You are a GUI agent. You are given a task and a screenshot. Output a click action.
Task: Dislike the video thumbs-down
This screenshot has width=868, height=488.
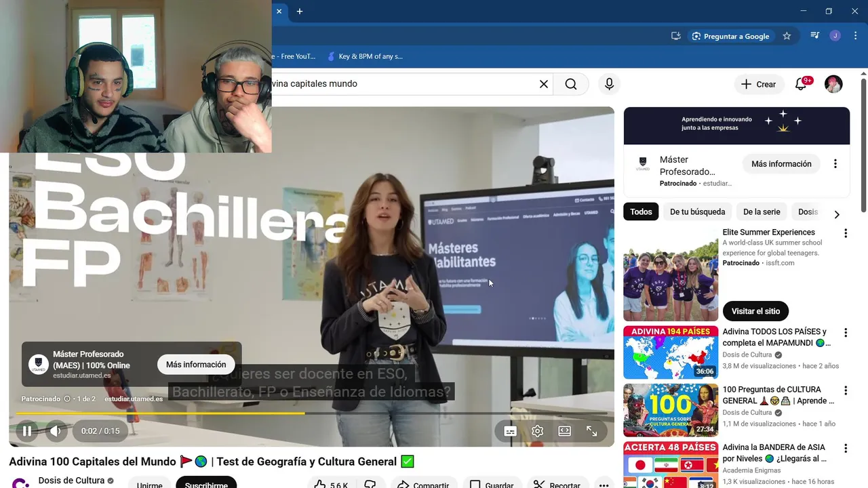pyautogui.click(x=370, y=485)
